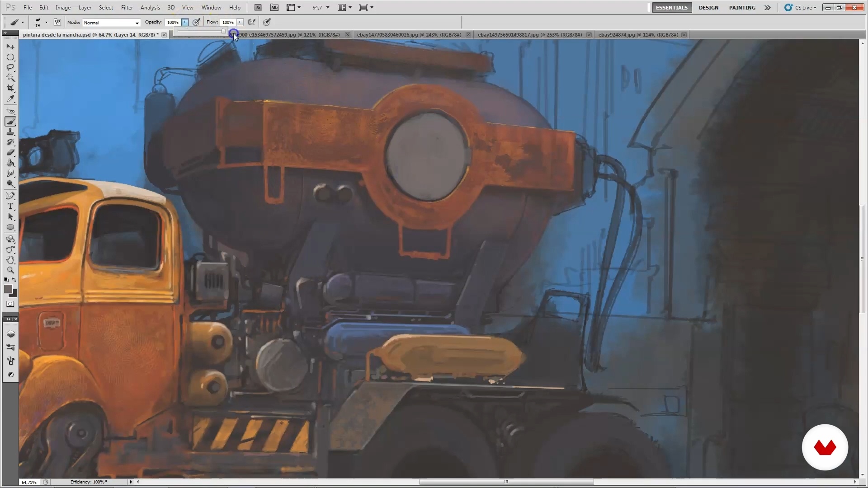Show more workspaces chevron
Viewport: 868px width, 488px height.
(x=768, y=8)
